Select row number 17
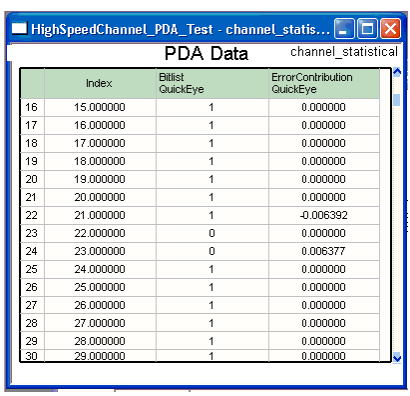The image size is (410, 396). coord(32,125)
